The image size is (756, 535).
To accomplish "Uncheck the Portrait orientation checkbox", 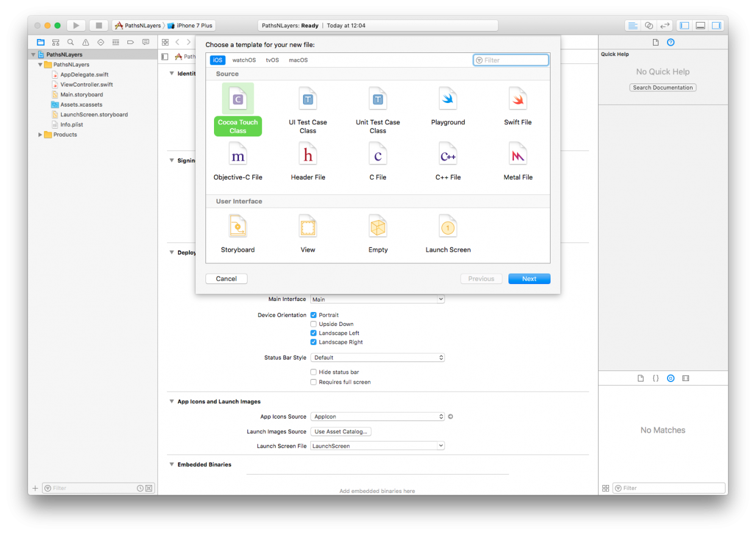I will (313, 315).
